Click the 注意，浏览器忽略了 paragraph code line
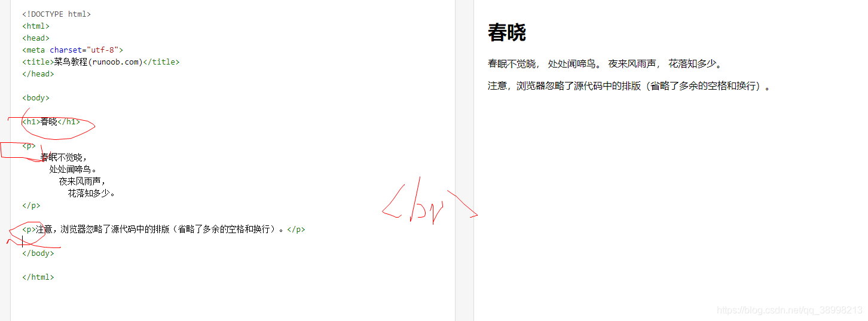 click(x=164, y=229)
